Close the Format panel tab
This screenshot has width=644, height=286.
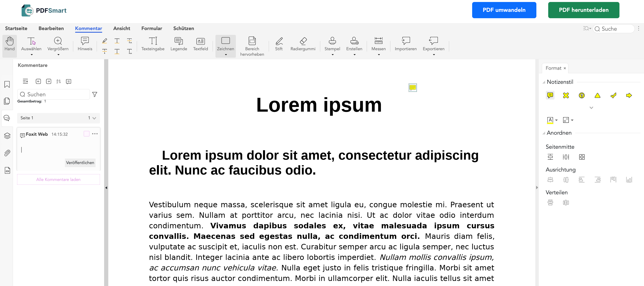click(x=564, y=68)
